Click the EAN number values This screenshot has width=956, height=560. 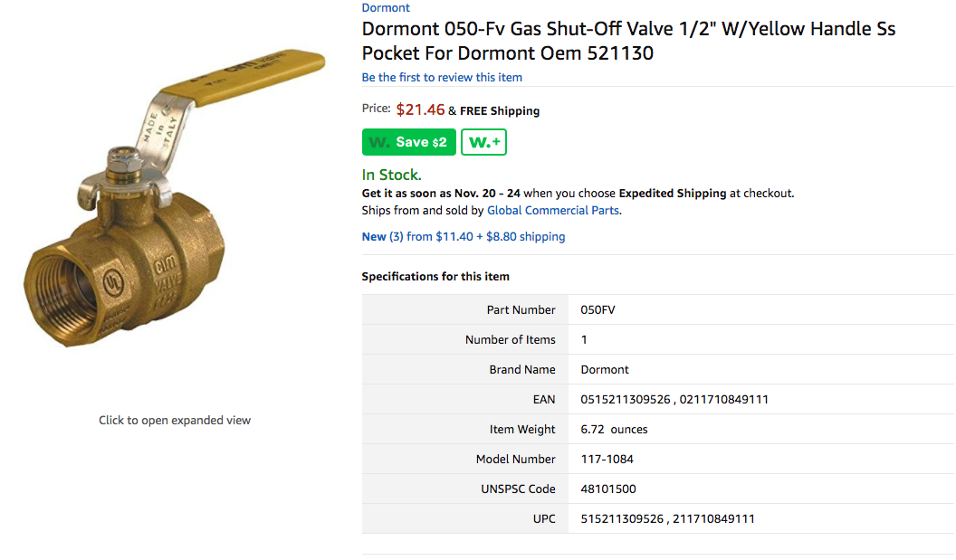pos(674,399)
